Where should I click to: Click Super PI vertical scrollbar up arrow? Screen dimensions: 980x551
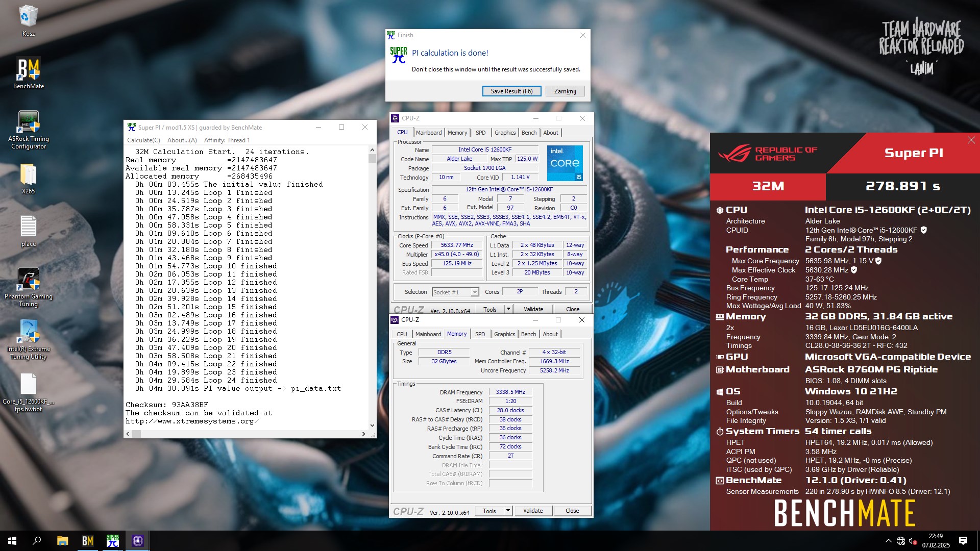372,150
